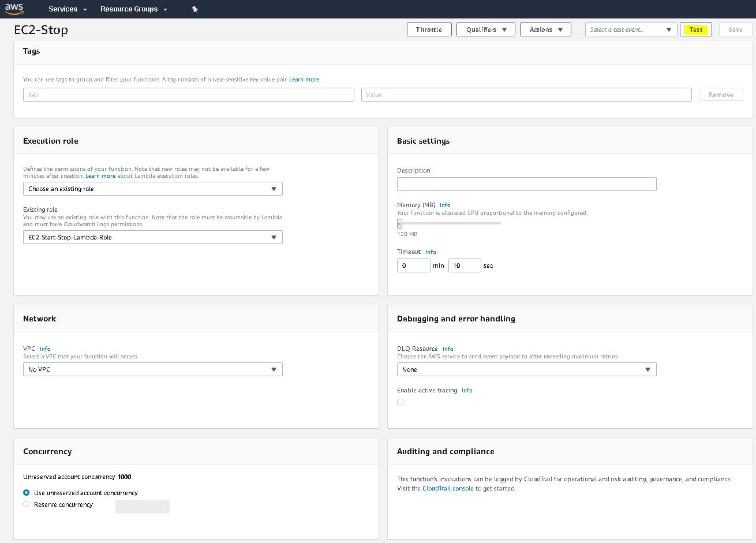This screenshot has height=543, width=756.
Task: Click the Description text field
Action: tap(526, 184)
